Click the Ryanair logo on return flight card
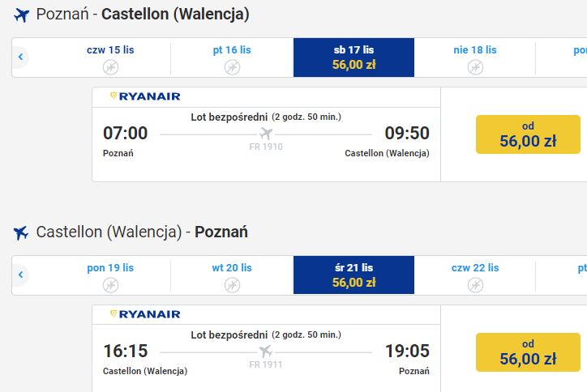Image resolution: width=587 pixels, height=392 pixels. (145, 314)
